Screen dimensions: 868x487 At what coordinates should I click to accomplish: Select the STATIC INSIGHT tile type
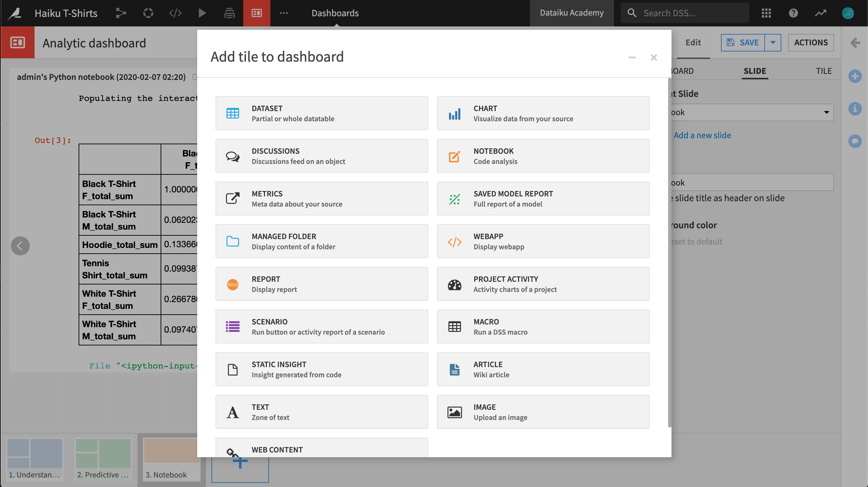point(322,369)
